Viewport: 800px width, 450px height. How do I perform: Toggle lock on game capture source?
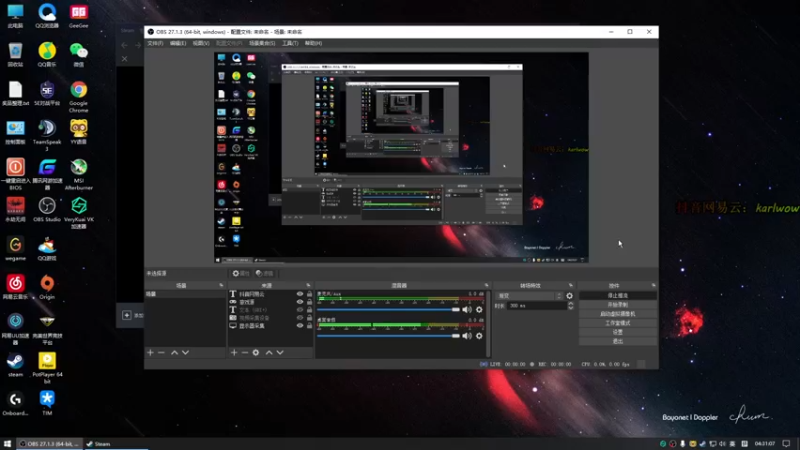[309, 302]
